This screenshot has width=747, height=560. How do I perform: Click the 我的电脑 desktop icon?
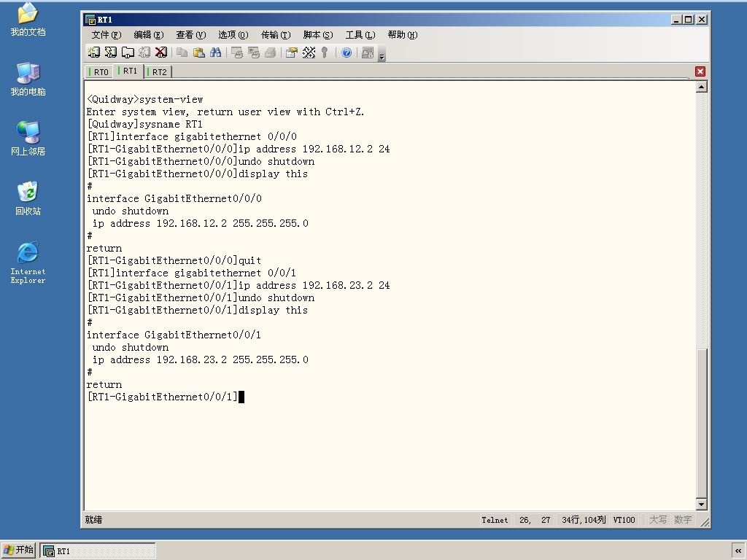28,79
